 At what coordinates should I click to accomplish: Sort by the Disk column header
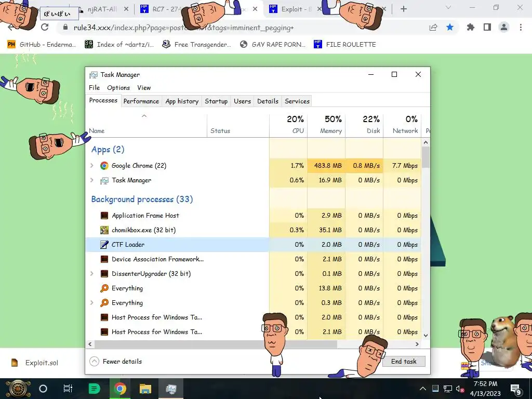[x=364, y=125]
